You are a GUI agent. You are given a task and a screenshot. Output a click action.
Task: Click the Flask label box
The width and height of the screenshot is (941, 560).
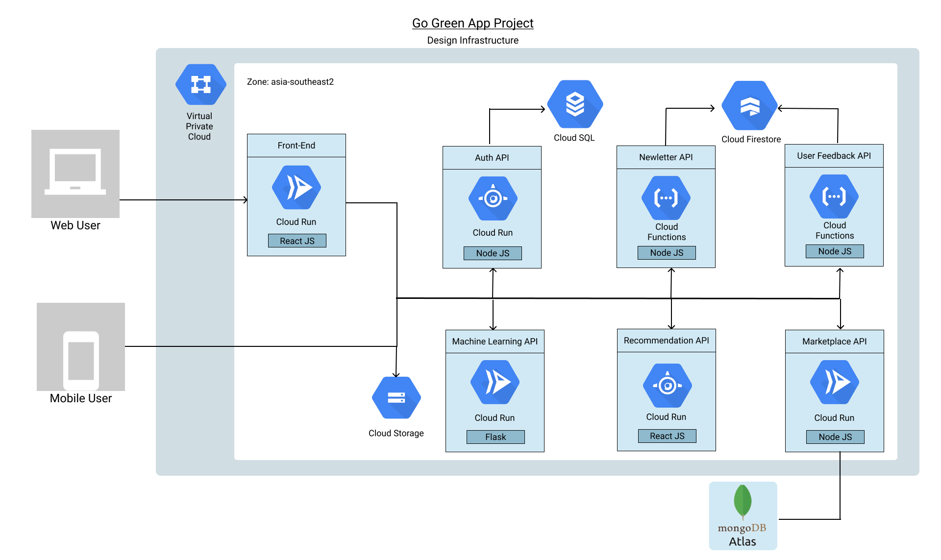495,437
